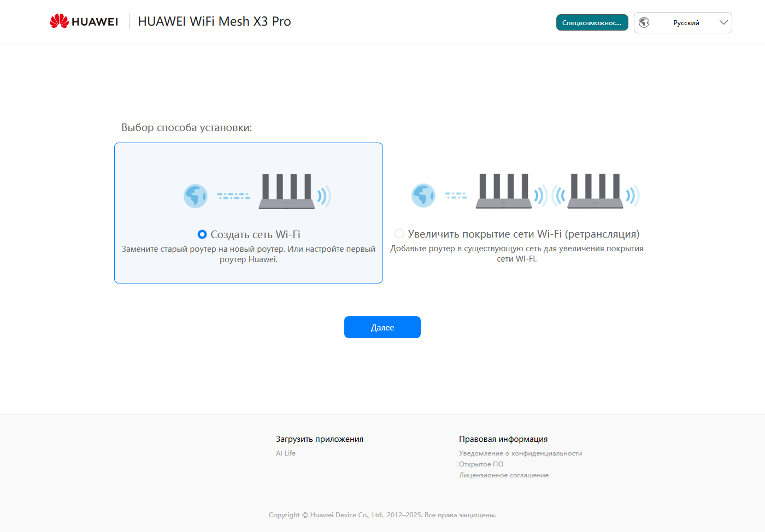
Task: Open the Спецвозможности accessibility button
Action: pos(592,22)
